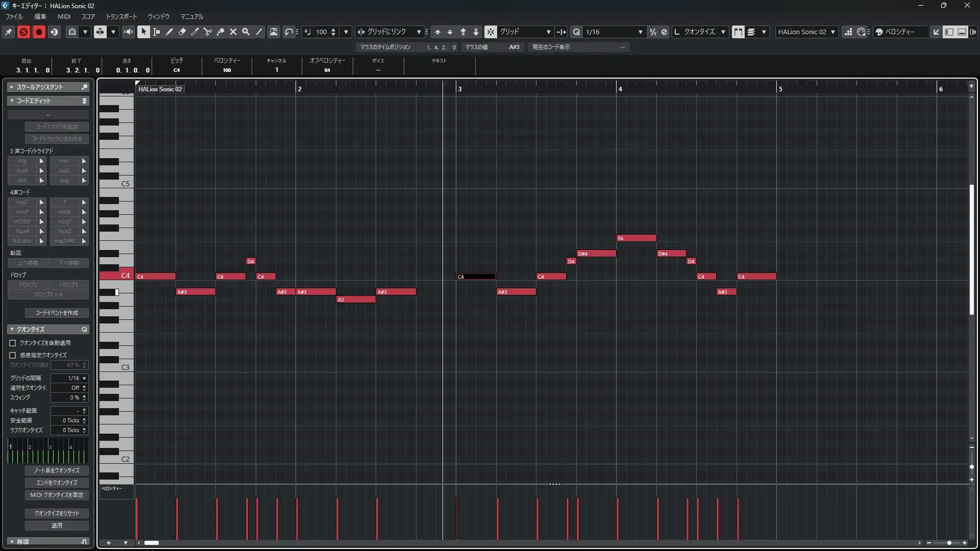Click the コードイベントを作成 button
The height and width of the screenshot is (551, 980).
pos(57,313)
